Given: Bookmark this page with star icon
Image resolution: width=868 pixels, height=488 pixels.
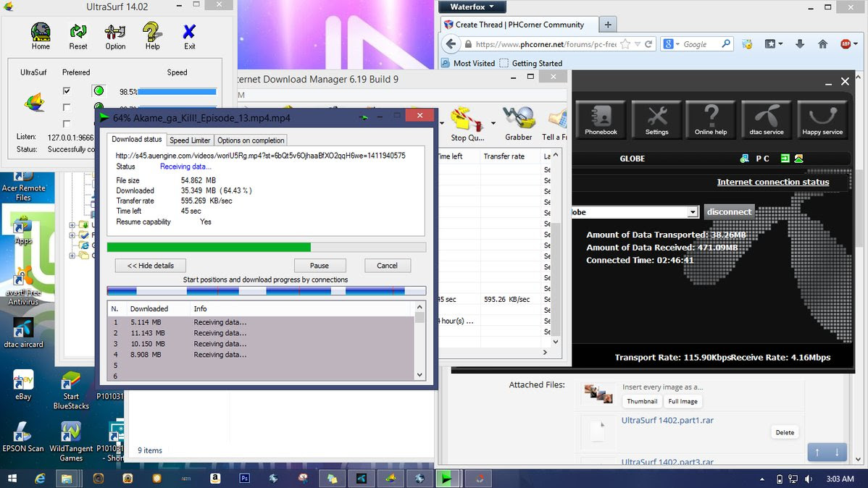Looking at the screenshot, I should [625, 44].
